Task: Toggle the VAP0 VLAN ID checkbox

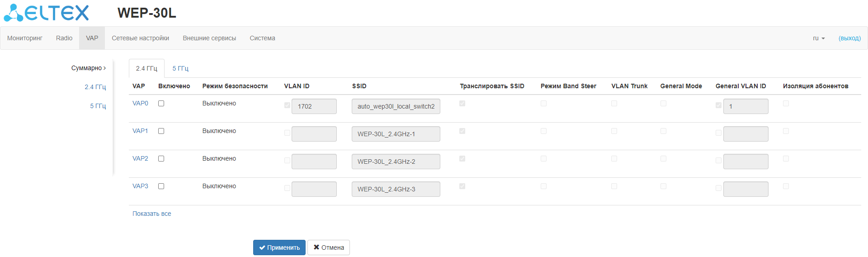Action: [x=287, y=105]
